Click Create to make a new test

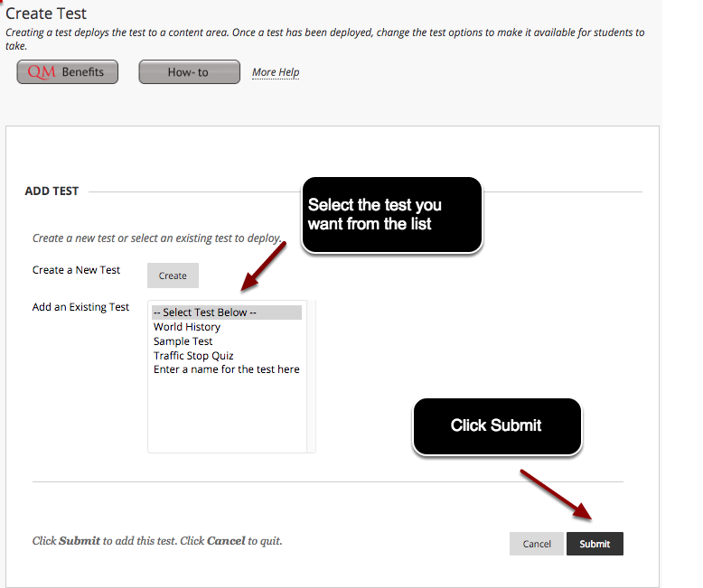tap(173, 275)
